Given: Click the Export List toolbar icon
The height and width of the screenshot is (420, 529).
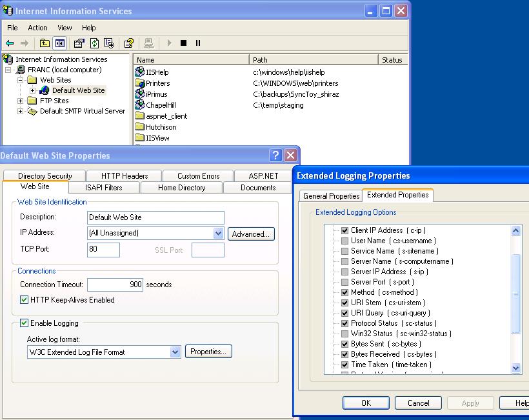Looking at the screenshot, I should click(110, 43).
